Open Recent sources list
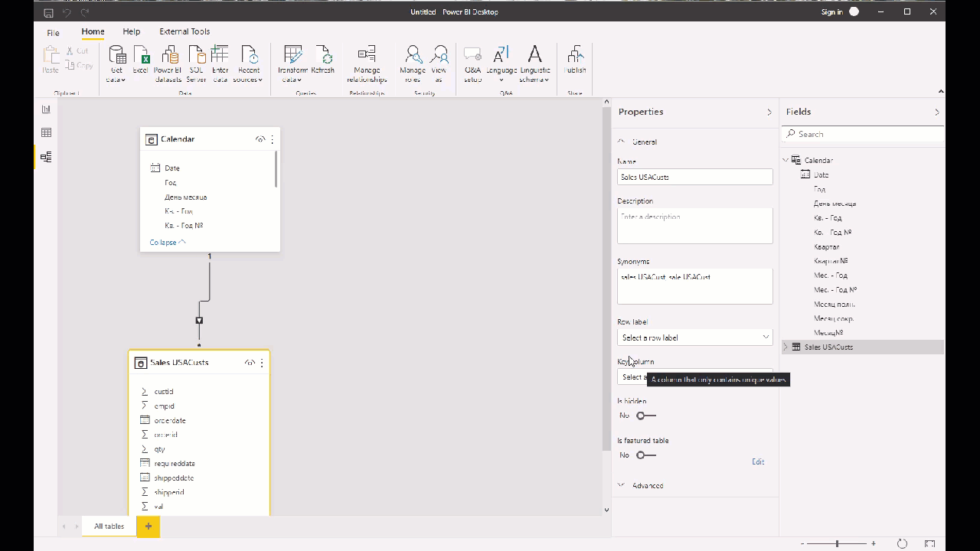Screen dimensions: 980x551 coord(248,64)
